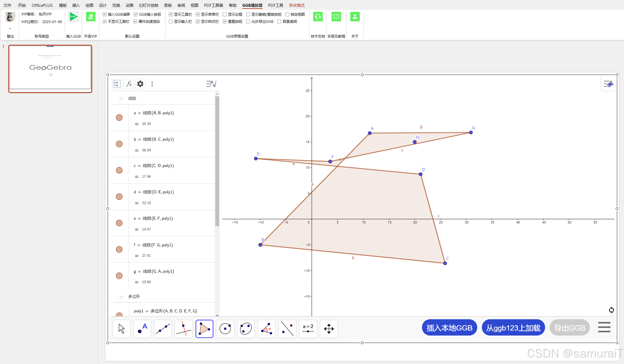Image resolution: width=624 pixels, height=364 pixels.
Task: Collapse the 线段 group
Action: 121,99
